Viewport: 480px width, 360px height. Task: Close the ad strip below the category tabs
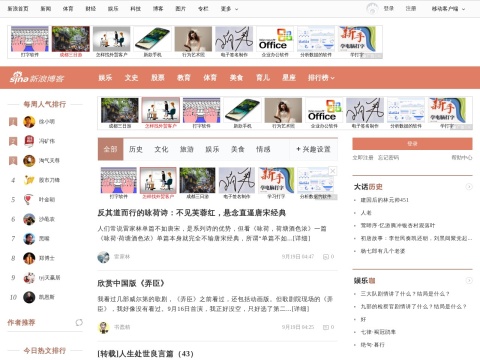pyautogui.click(x=332, y=171)
